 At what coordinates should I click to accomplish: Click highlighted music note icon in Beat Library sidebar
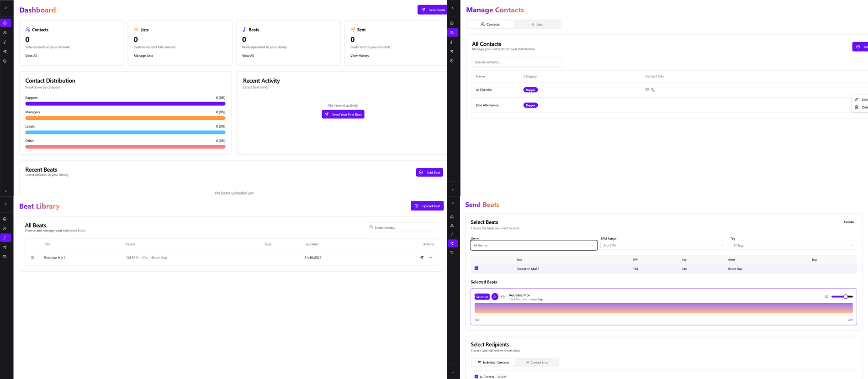click(x=5, y=238)
